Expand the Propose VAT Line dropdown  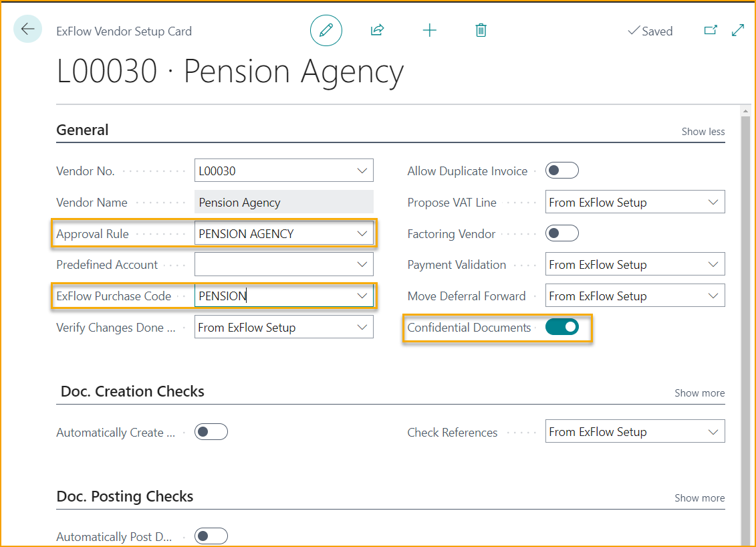tap(713, 202)
